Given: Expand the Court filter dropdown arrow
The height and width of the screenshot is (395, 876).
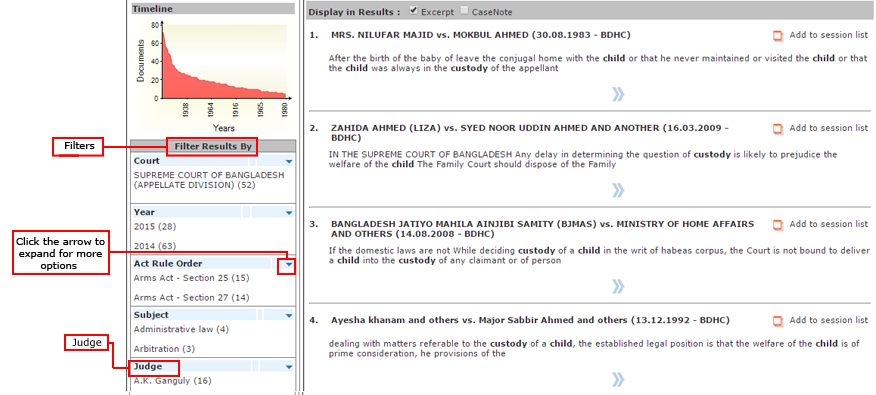Looking at the screenshot, I should [289, 161].
